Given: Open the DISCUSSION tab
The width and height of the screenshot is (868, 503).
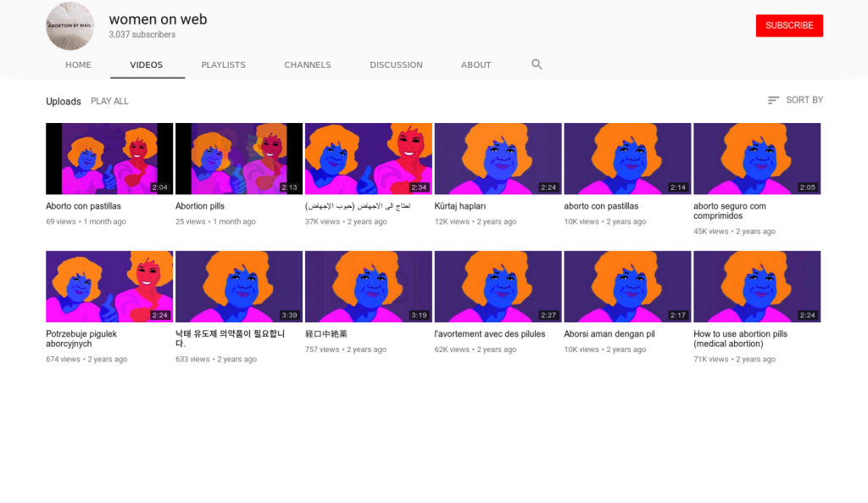Looking at the screenshot, I should [395, 64].
